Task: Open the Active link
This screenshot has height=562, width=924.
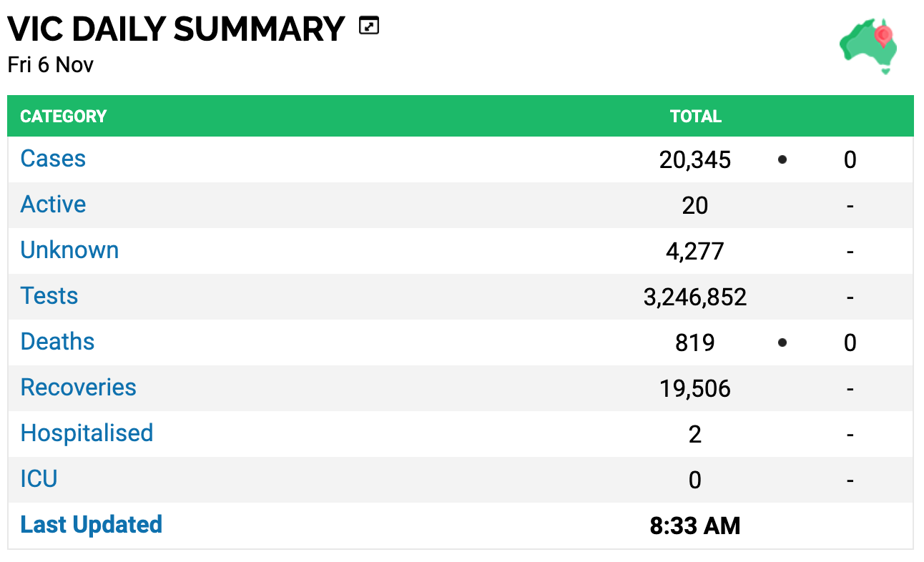Action: tap(53, 204)
